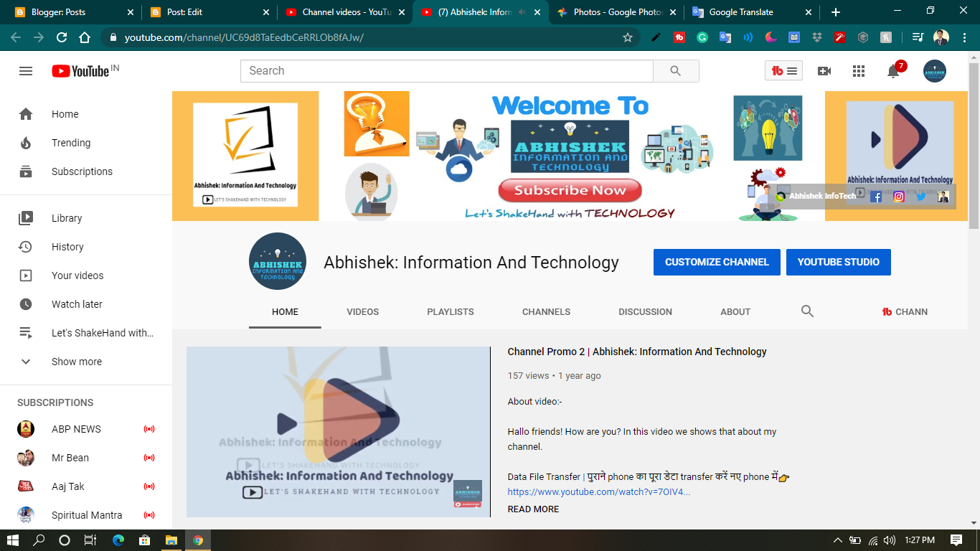
Task: Search within the channel using magnifier
Action: pyautogui.click(x=807, y=311)
